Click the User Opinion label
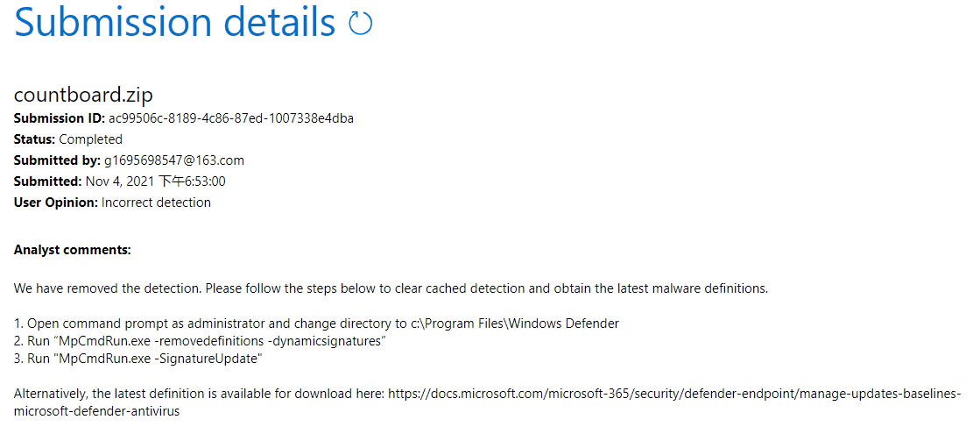This screenshot has width=980, height=441. click(55, 203)
